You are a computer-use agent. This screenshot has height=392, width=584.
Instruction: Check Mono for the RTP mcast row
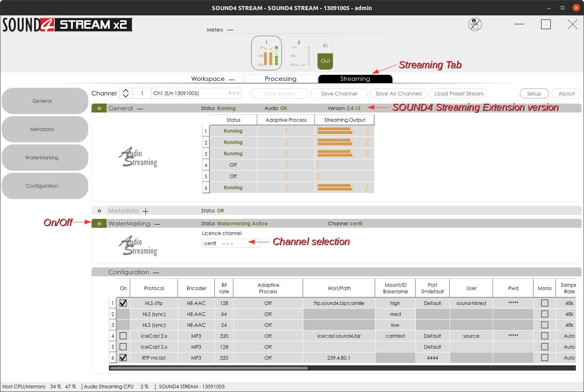coord(545,358)
